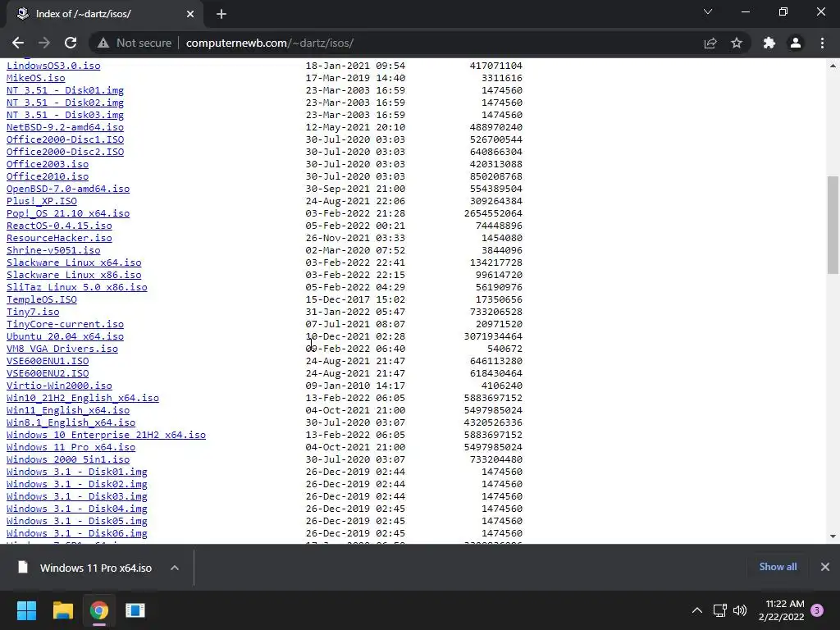The image size is (840, 630).
Task: Open the blue app icon beside Chrome
Action: pyautogui.click(x=135, y=610)
